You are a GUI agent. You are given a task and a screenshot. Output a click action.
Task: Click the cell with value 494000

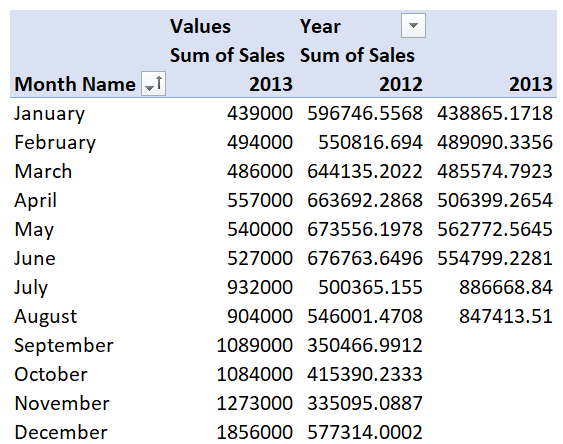(x=260, y=143)
